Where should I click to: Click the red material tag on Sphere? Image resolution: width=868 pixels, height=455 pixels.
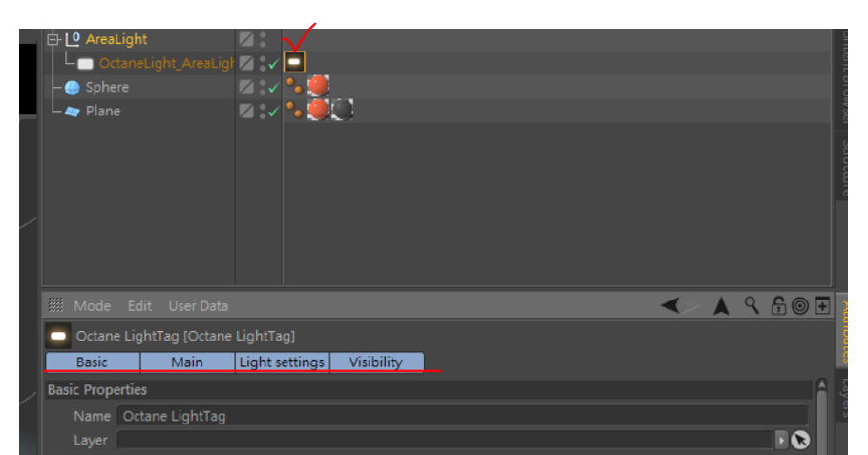pyautogui.click(x=318, y=86)
